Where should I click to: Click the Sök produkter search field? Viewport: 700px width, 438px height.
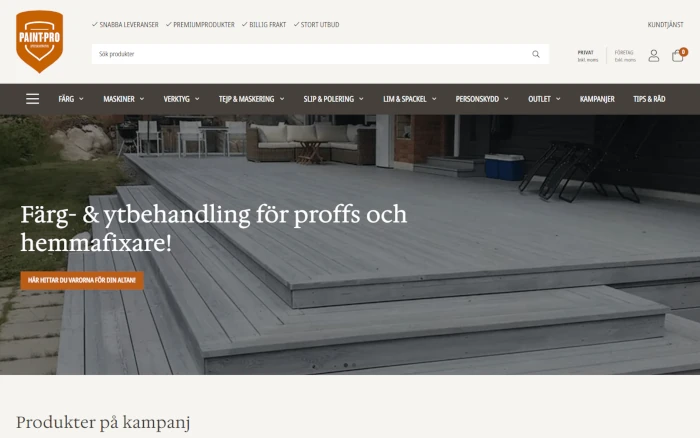coord(320,54)
